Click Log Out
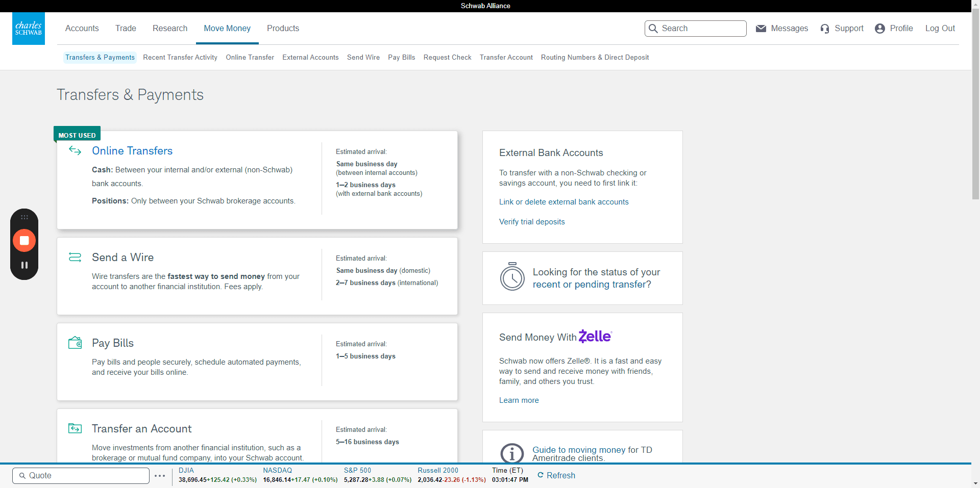The width and height of the screenshot is (980, 488). tap(940, 29)
